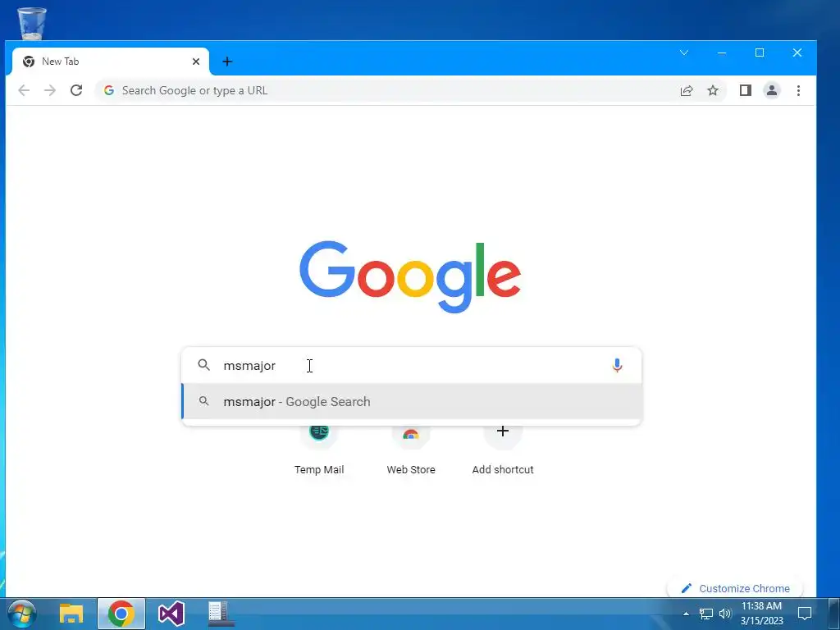Maximize the Chrome window
840x630 pixels.
[x=759, y=52]
